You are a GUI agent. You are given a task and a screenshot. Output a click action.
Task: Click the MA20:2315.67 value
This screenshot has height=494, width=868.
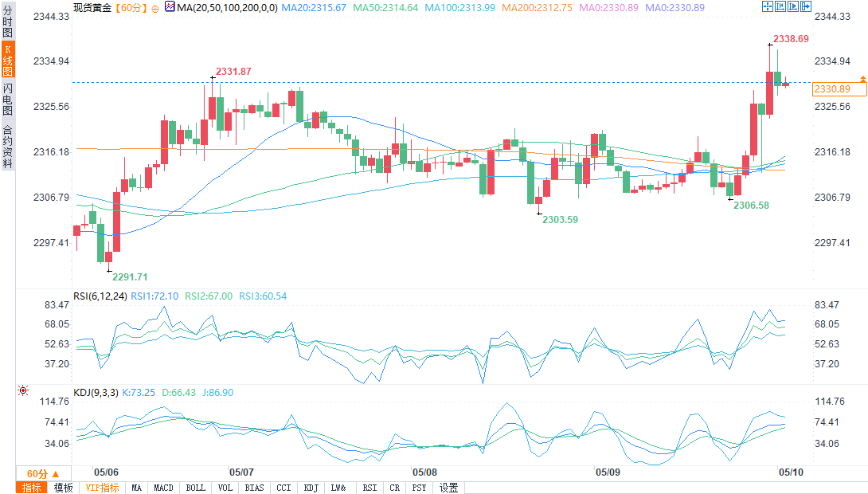[314, 8]
